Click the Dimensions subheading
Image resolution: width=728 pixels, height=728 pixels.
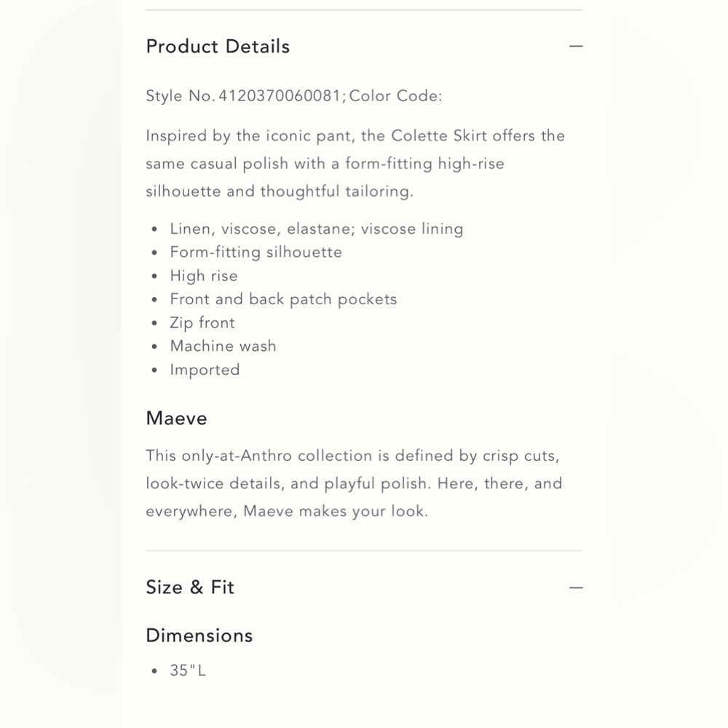(x=199, y=636)
